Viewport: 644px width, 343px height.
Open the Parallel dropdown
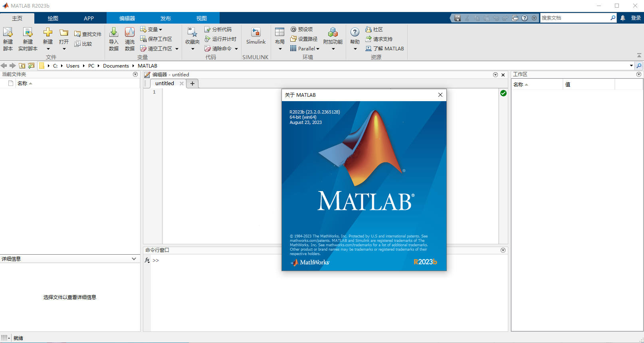pos(305,49)
